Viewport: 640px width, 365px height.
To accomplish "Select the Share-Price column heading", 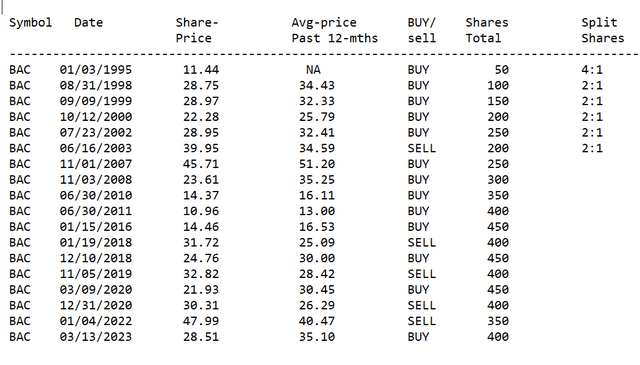I will coord(197,30).
